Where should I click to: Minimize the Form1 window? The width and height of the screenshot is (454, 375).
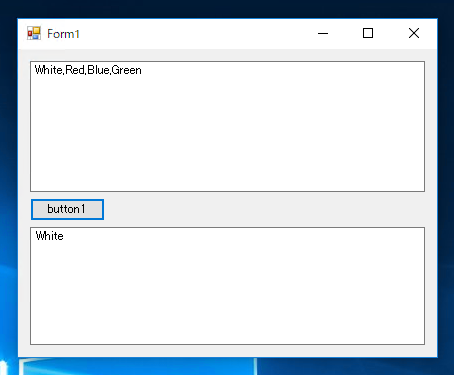pos(323,33)
